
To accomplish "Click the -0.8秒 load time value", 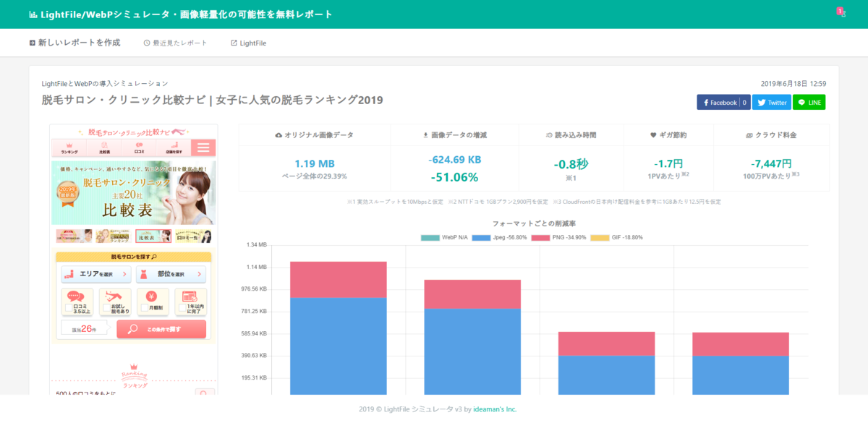I will [x=571, y=164].
